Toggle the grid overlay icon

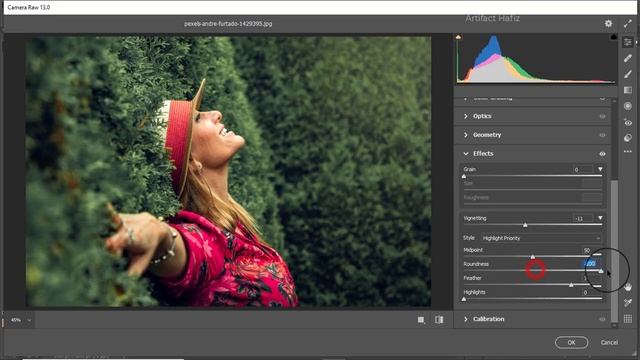pyautogui.click(x=628, y=319)
